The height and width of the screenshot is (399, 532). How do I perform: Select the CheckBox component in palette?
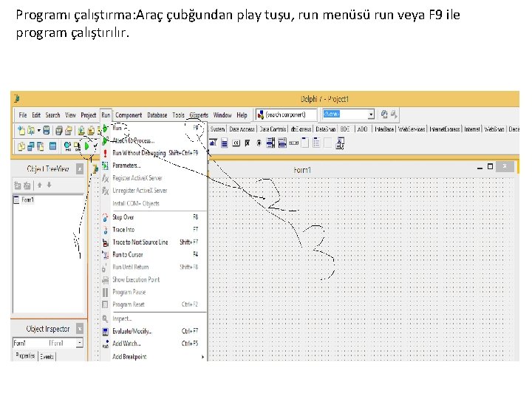[248, 143]
